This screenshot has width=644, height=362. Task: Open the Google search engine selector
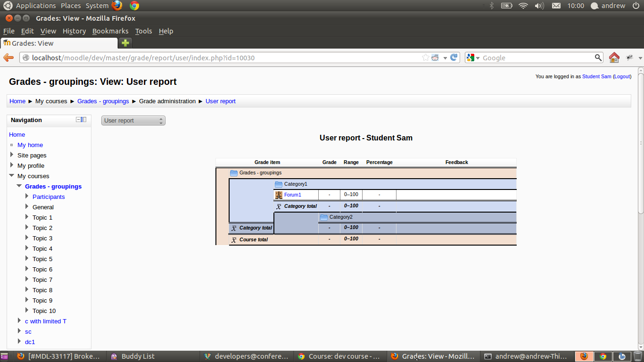473,58
